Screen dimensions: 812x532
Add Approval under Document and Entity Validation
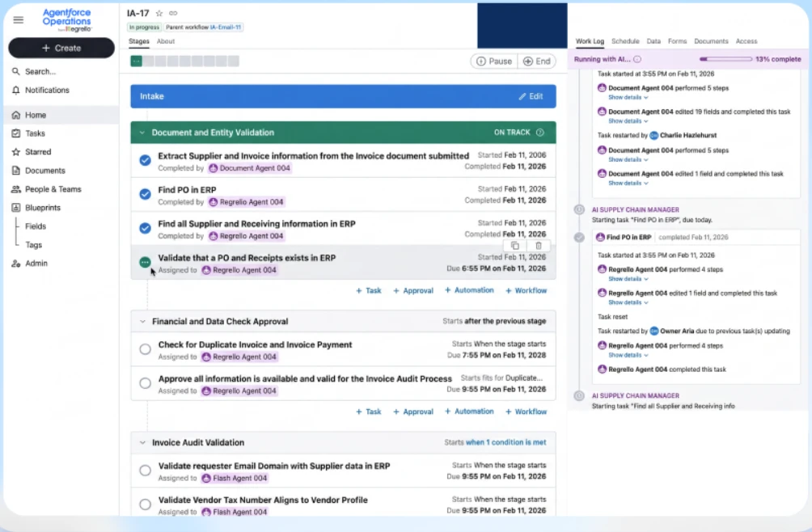pos(412,291)
